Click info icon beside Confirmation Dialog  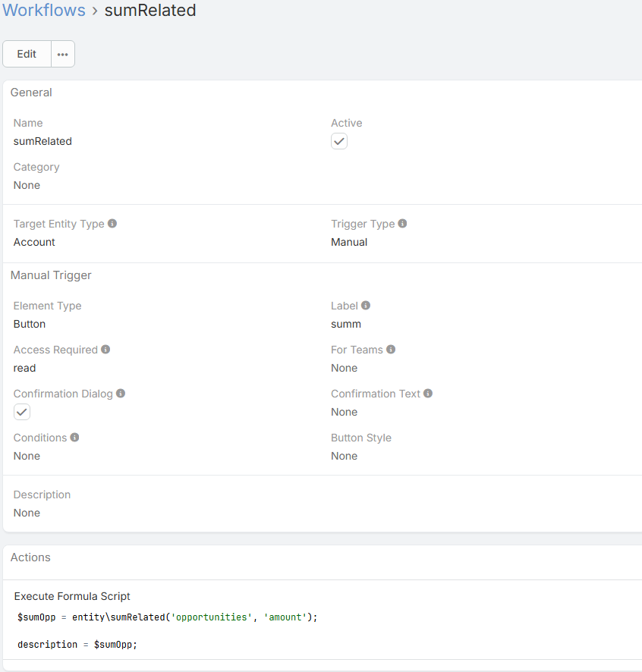tap(121, 394)
